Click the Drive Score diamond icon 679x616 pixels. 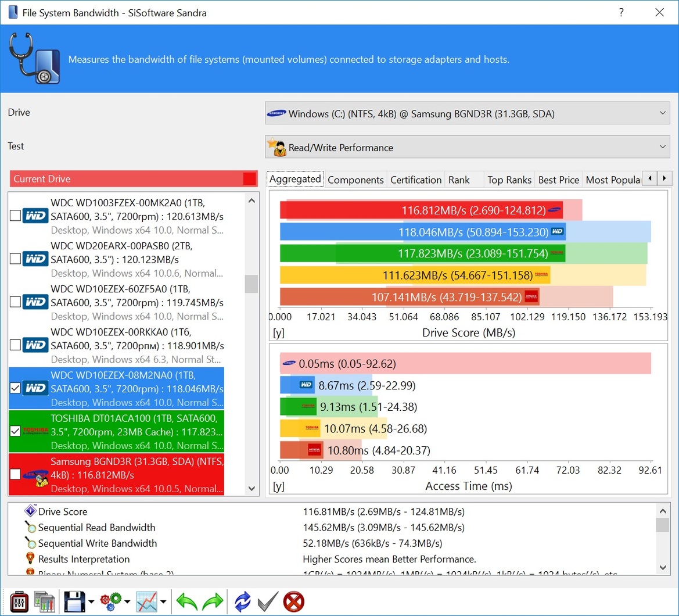(30, 511)
